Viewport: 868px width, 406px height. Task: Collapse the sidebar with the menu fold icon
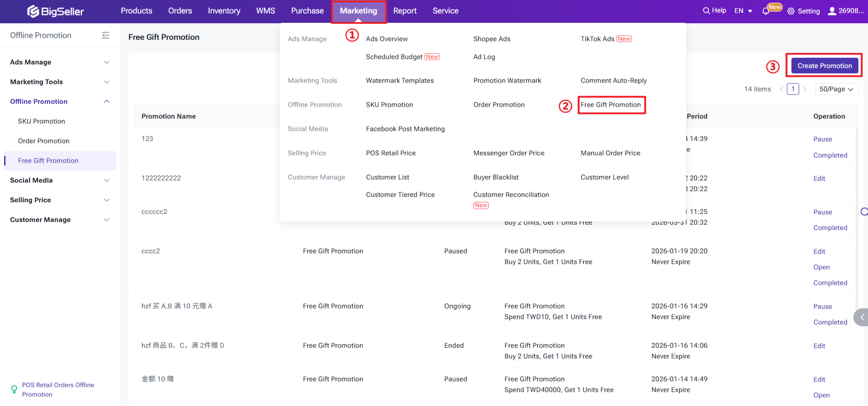pyautogui.click(x=105, y=36)
